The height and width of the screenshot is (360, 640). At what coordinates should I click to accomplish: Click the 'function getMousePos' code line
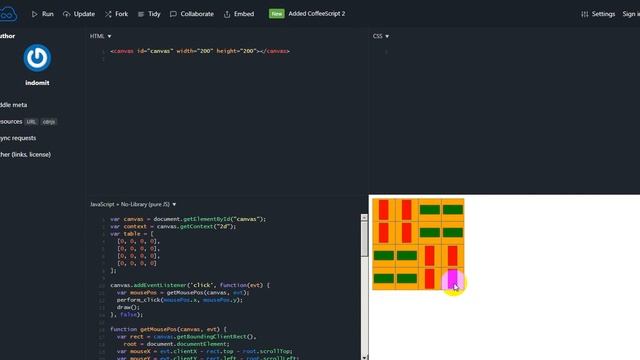(168, 329)
